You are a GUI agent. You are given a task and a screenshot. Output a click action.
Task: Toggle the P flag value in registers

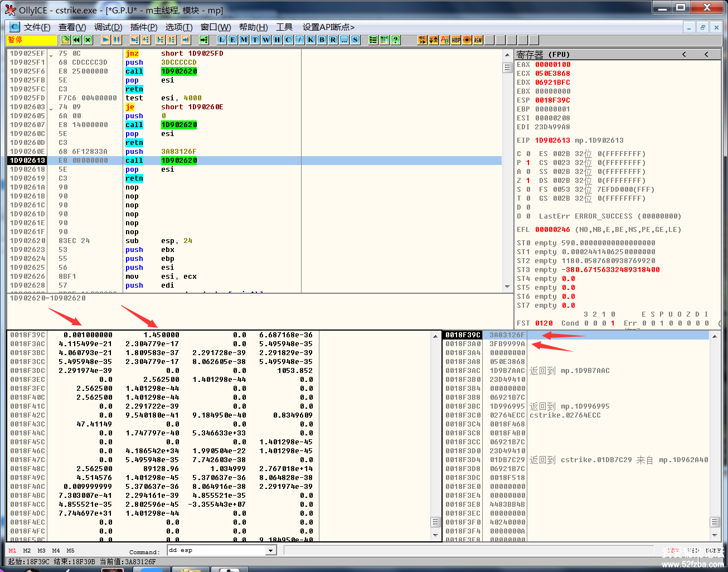pos(528,163)
